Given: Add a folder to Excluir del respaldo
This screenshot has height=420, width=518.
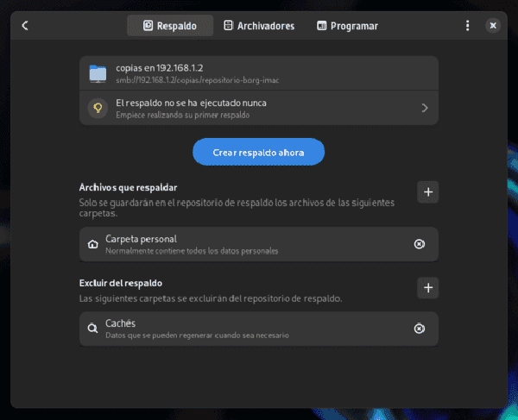Looking at the screenshot, I should (x=428, y=288).
